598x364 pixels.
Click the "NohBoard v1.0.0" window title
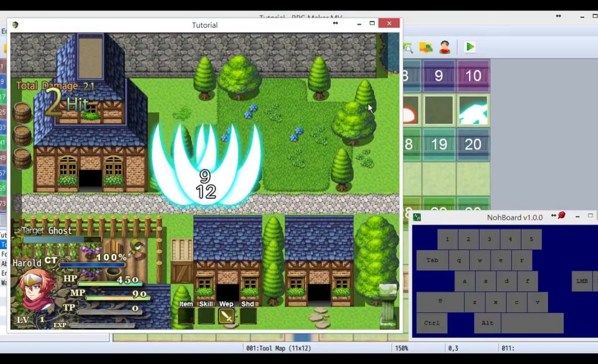click(x=515, y=217)
